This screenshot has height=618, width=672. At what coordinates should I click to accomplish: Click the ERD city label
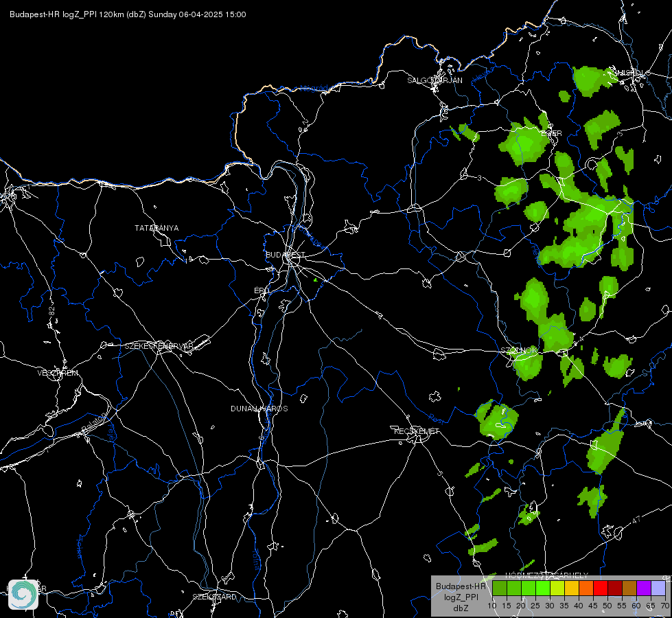[262, 290]
